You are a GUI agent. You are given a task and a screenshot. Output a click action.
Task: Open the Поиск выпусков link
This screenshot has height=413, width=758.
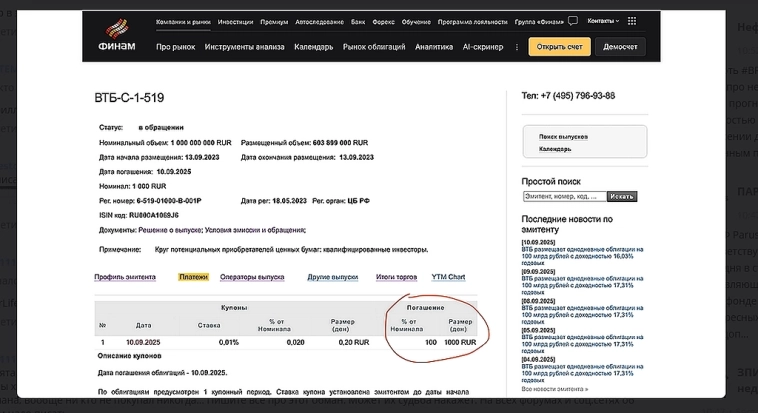[x=563, y=136]
